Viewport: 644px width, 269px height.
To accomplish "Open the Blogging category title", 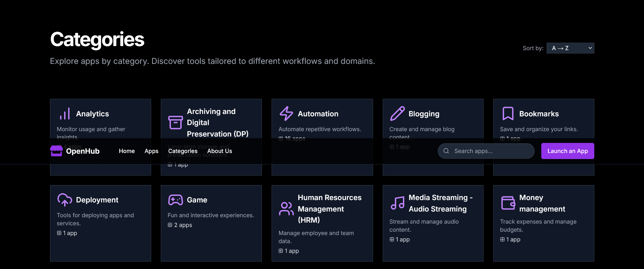I will 424,114.
